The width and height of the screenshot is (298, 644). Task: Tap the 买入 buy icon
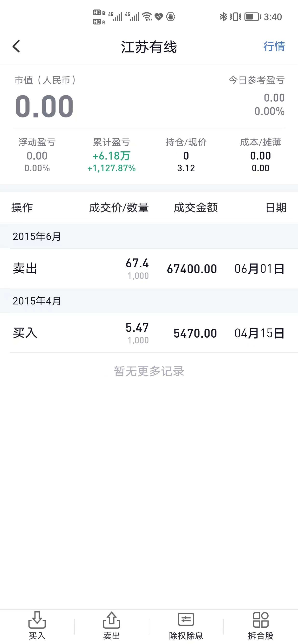click(37, 620)
